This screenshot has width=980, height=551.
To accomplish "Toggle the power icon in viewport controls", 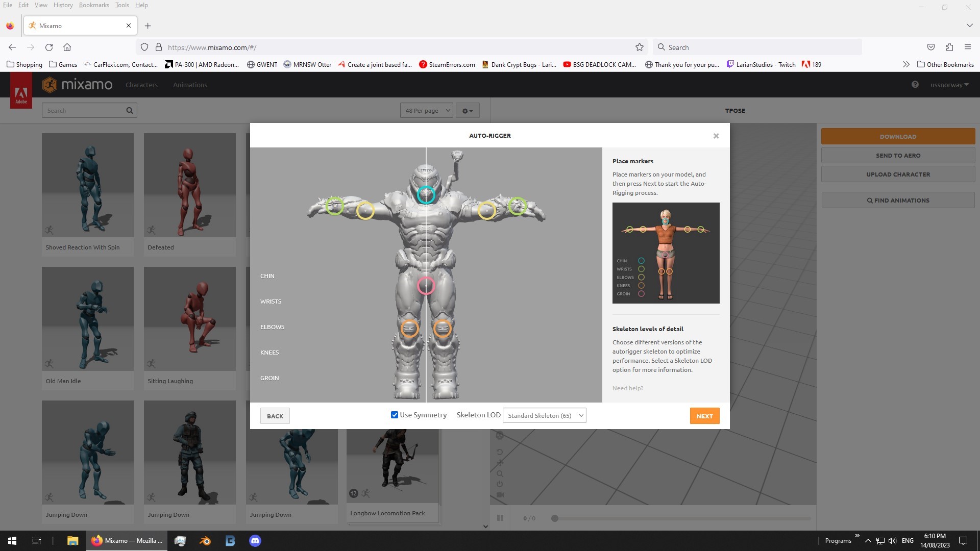I will [500, 484].
